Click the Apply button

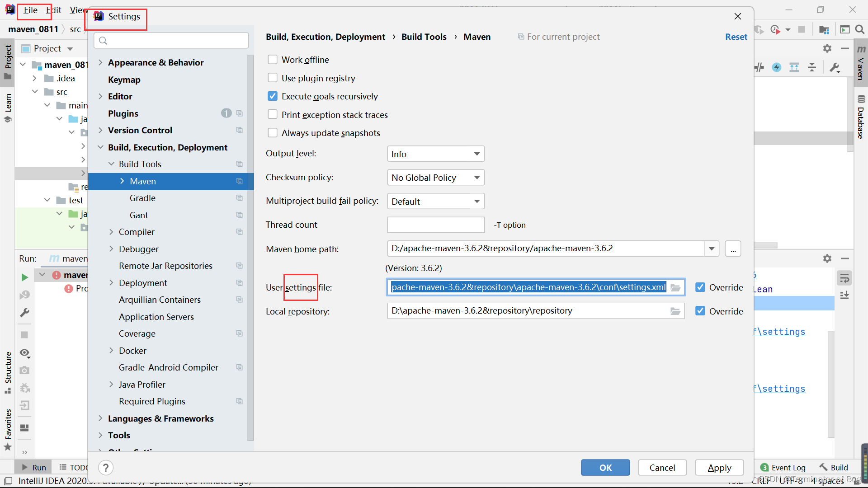click(x=719, y=468)
